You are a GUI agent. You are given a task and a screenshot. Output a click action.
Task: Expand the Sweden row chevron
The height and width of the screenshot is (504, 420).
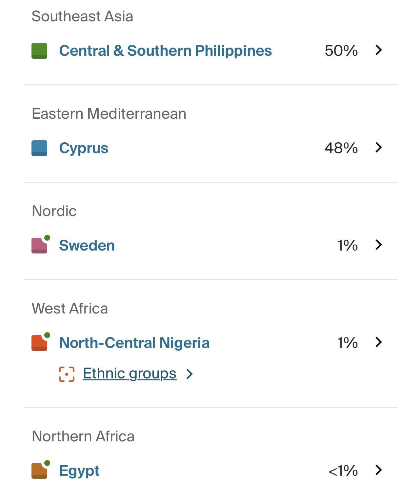379,245
